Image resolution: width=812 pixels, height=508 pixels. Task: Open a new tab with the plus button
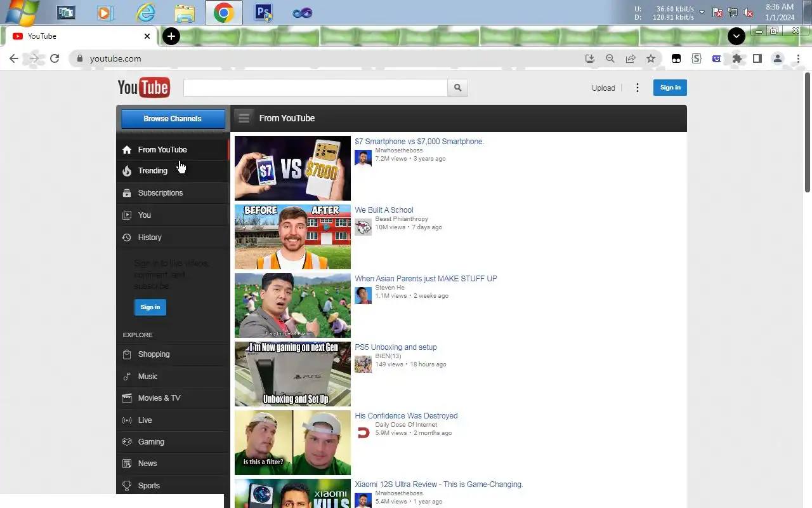(171, 36)
